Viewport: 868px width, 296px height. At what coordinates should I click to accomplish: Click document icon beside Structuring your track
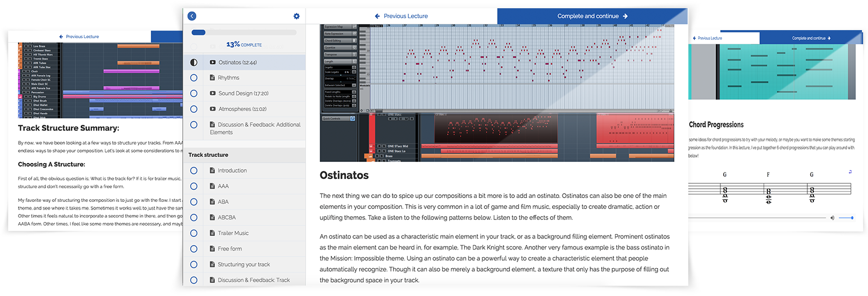[x=213, y=264]
